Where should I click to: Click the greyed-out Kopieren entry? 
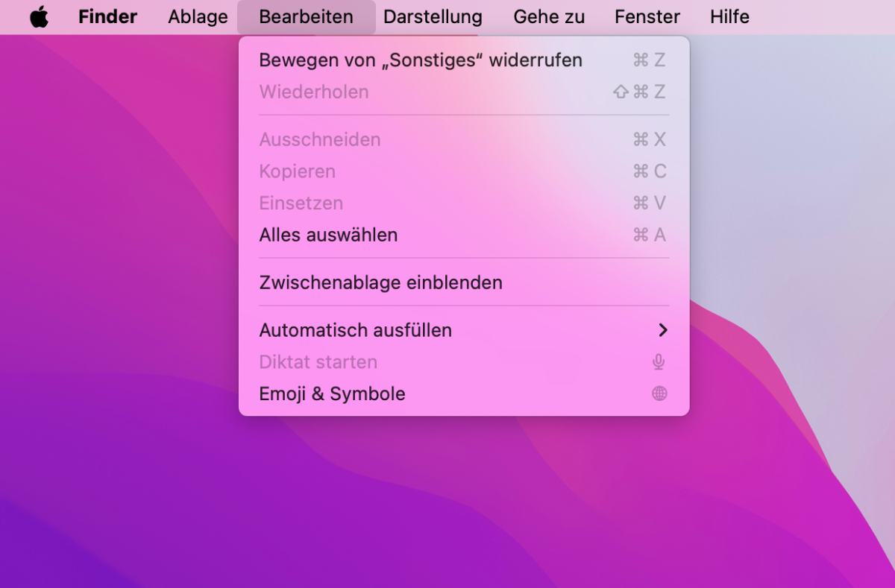tap(298, 171)
